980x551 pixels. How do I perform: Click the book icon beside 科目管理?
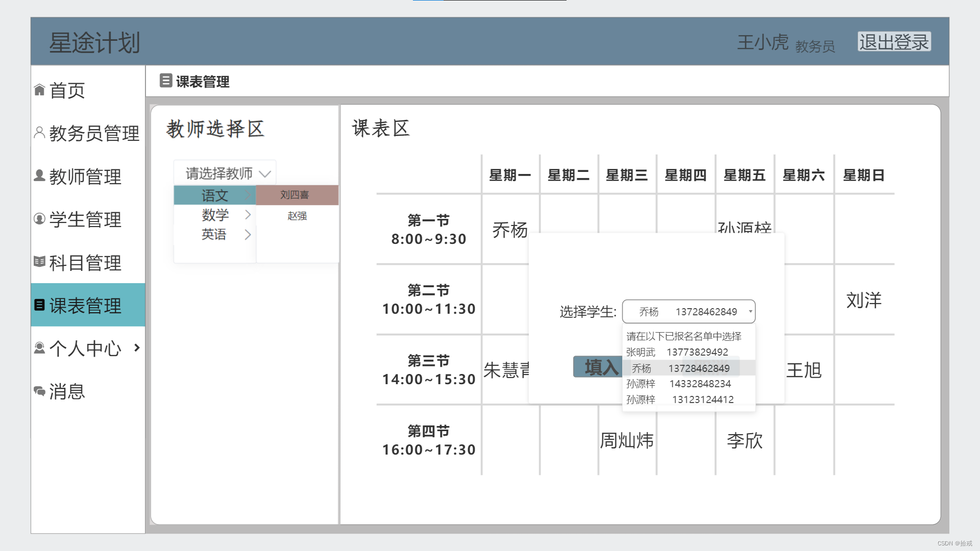coord(39,262)
